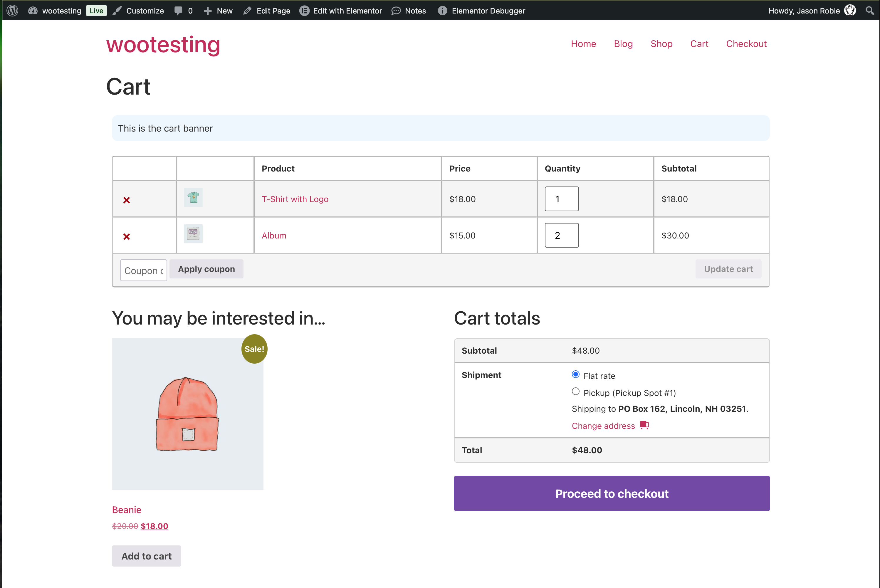Go to the Home menu item
This screenshot has width=880, height=588.
click(x=583, y=44)
